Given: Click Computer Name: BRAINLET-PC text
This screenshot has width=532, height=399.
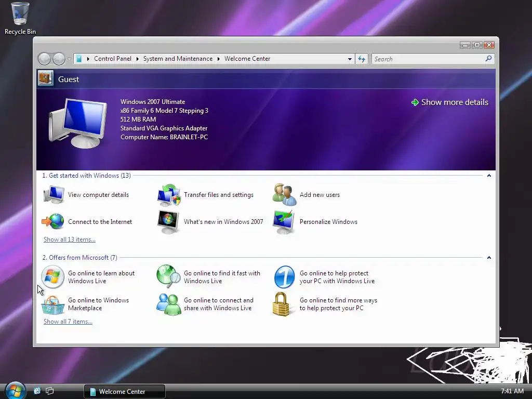Looking at the screenshot, I should click(164, 137).
